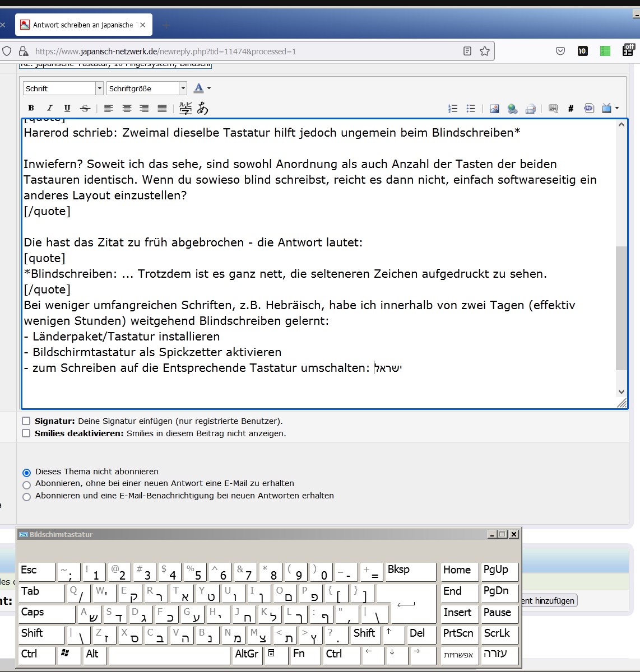640x672 pixels.
Task: Open the green browser extension icon
Action: [605, 51]
